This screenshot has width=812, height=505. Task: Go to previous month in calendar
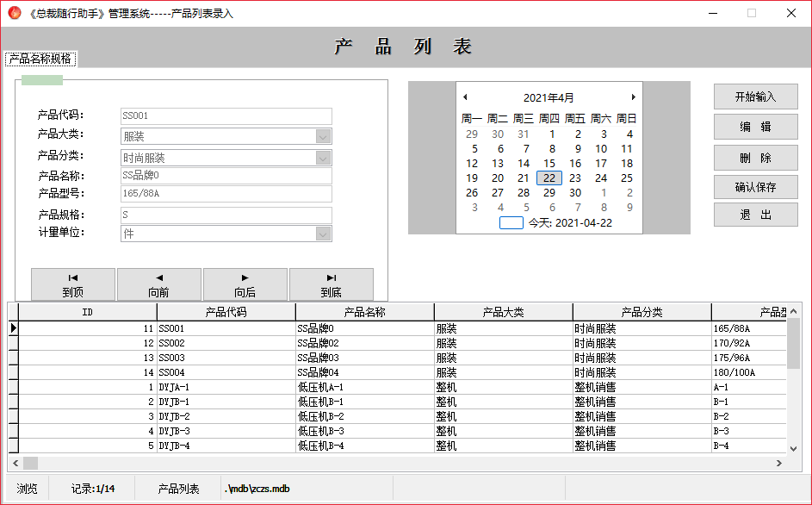pyautogui.click(x=465, y=97)
